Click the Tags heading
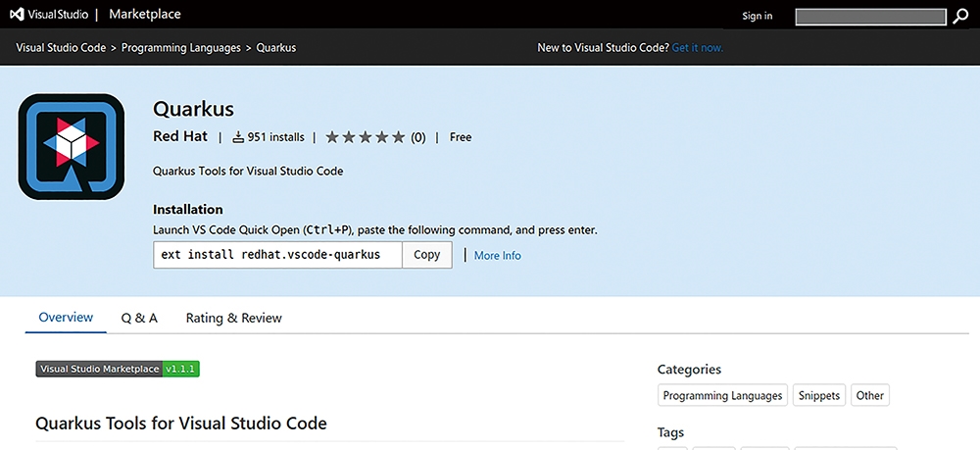 670,432
